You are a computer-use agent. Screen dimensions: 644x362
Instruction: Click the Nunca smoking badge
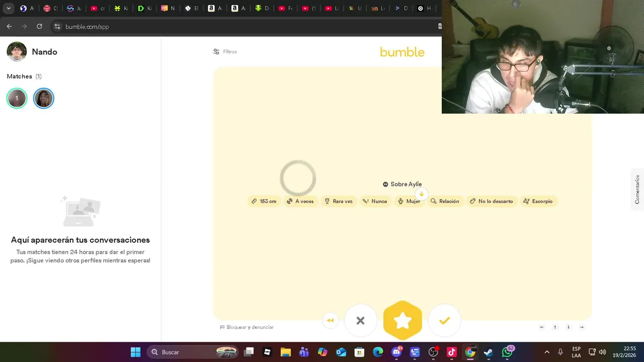[375, 201]
